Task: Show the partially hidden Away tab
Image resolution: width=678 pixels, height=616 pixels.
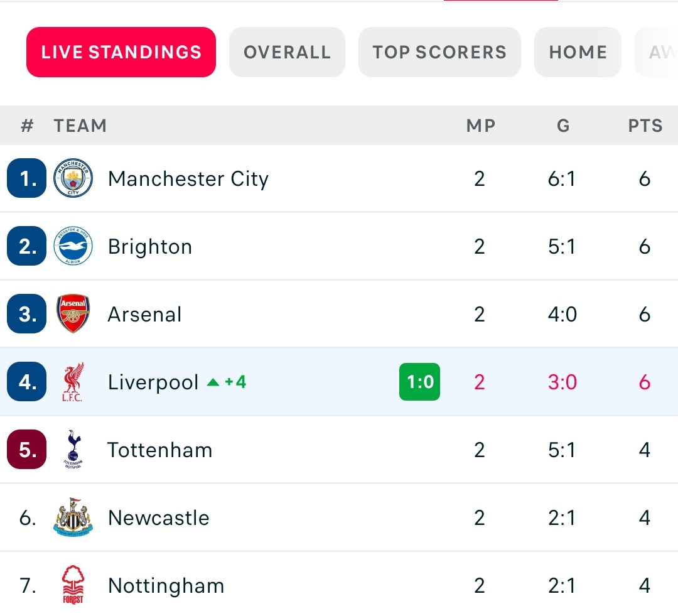Action: (657, 52)
